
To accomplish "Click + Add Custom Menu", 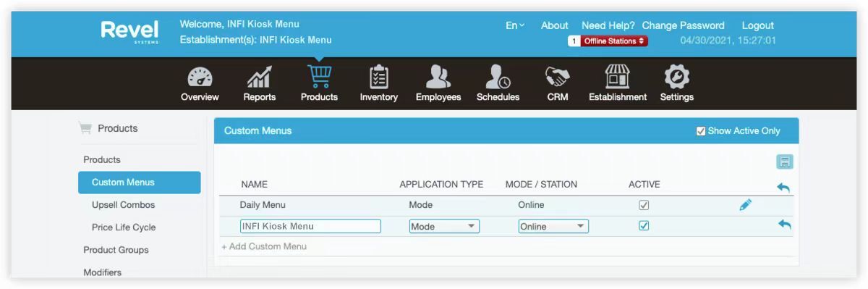I will coord(264,246).
